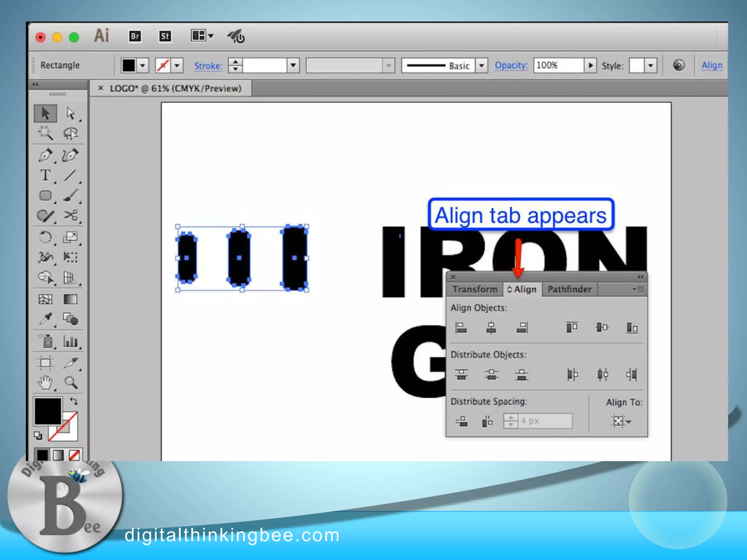Open the Opacity slider popup arrow

591,66
